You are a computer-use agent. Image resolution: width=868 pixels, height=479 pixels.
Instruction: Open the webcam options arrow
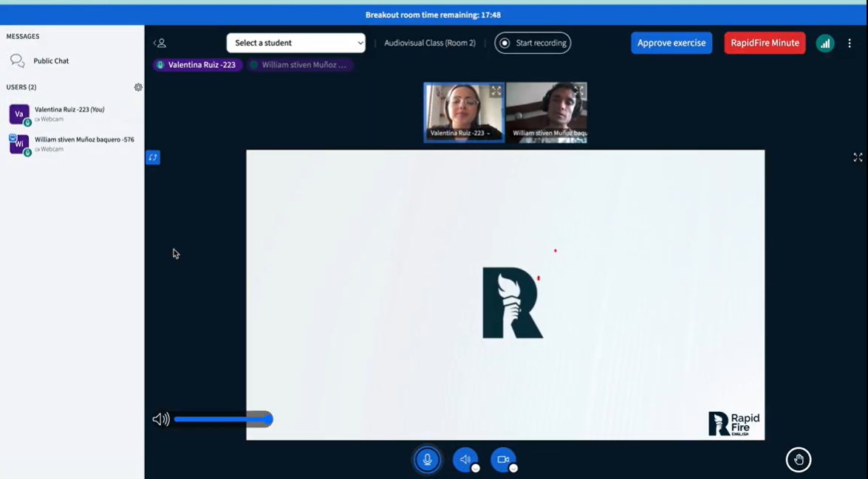[x=513, y=468]
